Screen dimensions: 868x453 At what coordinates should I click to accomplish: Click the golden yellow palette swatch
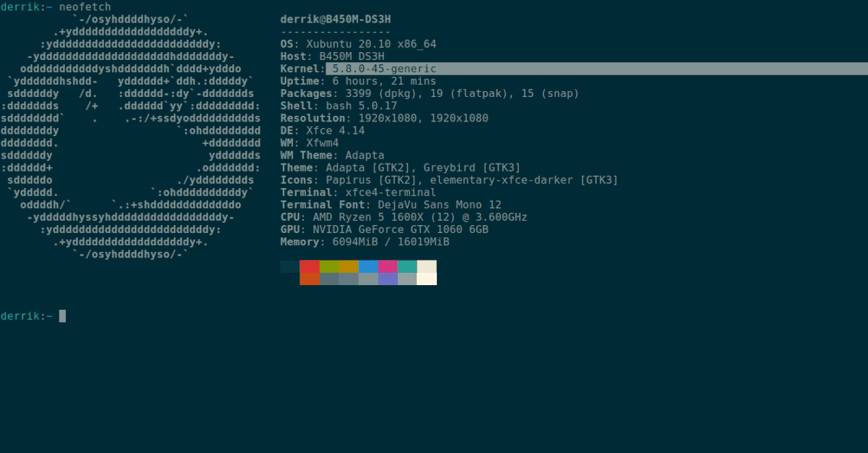point(349,266)
